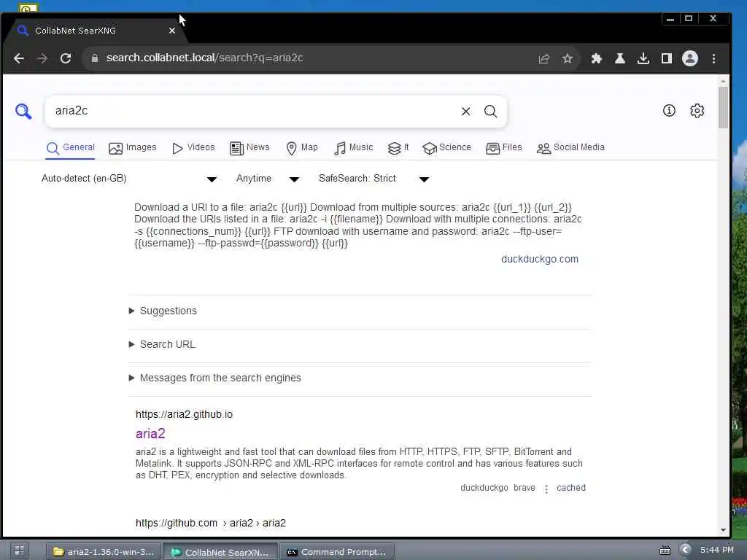Switch to the Videos category tab
Image resolution: width=747 pixels, height=560 pixels.
click(x=193, y=147)
